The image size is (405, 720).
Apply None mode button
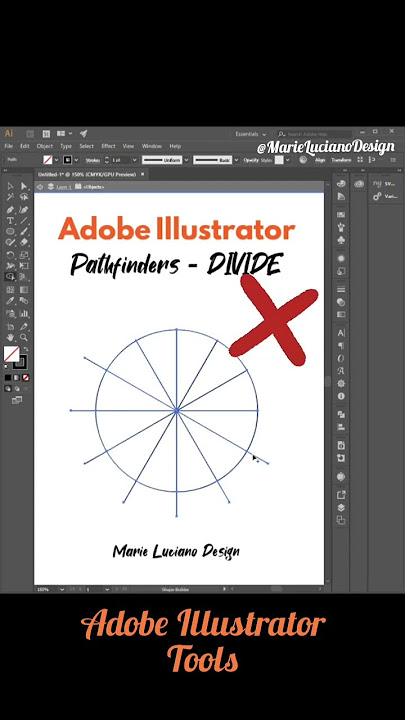pyautogui.click(x=26, y=377)
